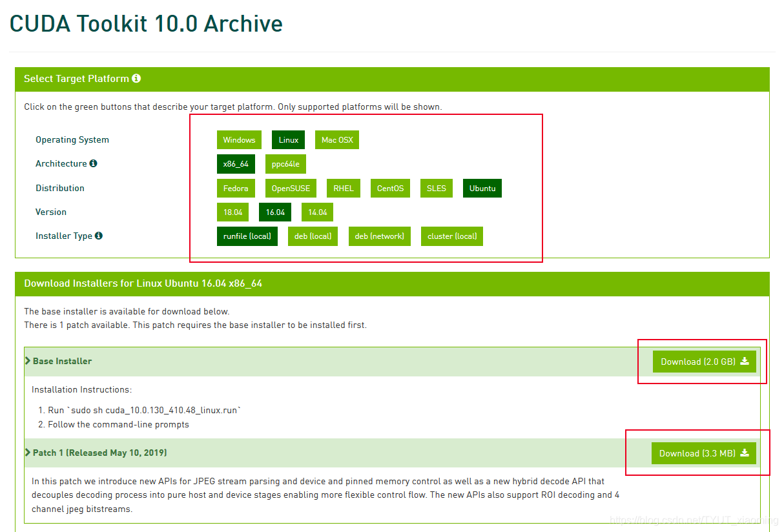Click download arrow icon on 3.3 MB button

pos(745,453)
